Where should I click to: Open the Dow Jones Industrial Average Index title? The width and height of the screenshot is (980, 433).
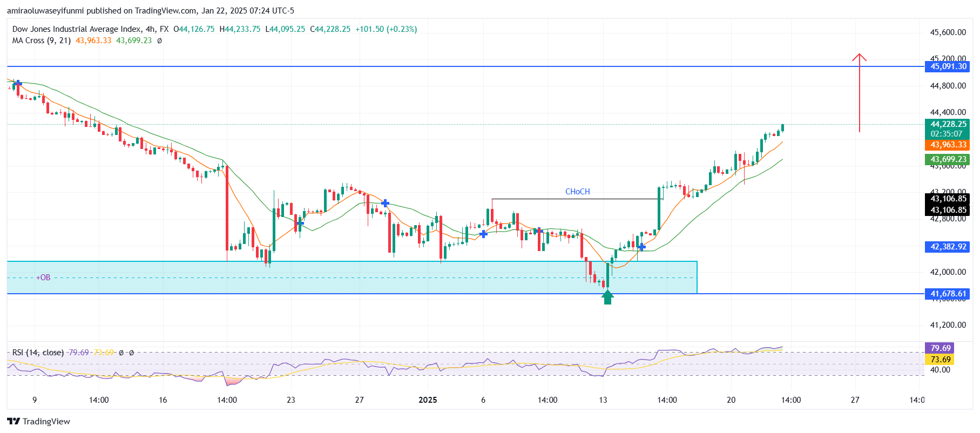(x=77, y=29)
